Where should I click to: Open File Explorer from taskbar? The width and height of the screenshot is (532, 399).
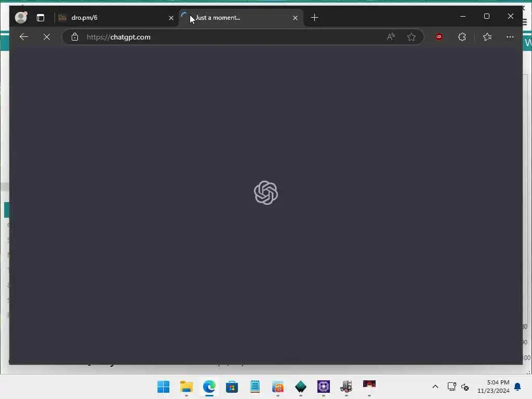point(187,387)
